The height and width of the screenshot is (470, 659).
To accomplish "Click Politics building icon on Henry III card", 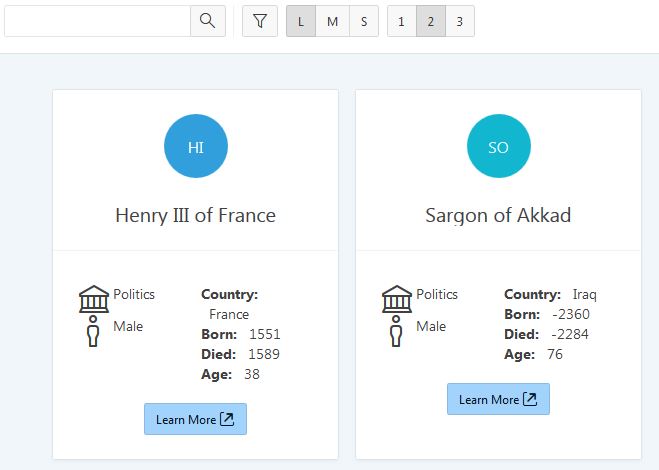I will tap(94, 299).
